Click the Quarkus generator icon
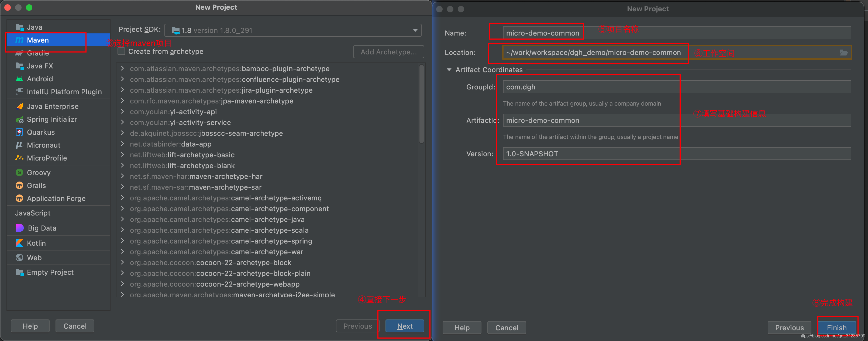 [19, 132]
